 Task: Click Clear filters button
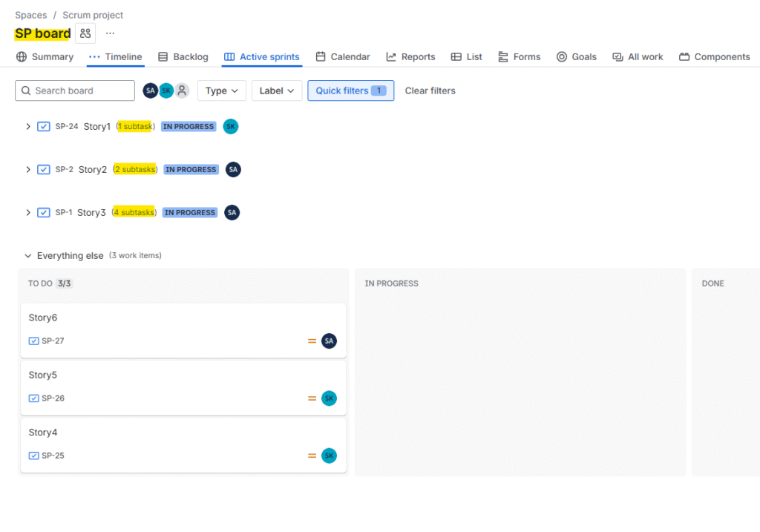[x=430, y=91]
